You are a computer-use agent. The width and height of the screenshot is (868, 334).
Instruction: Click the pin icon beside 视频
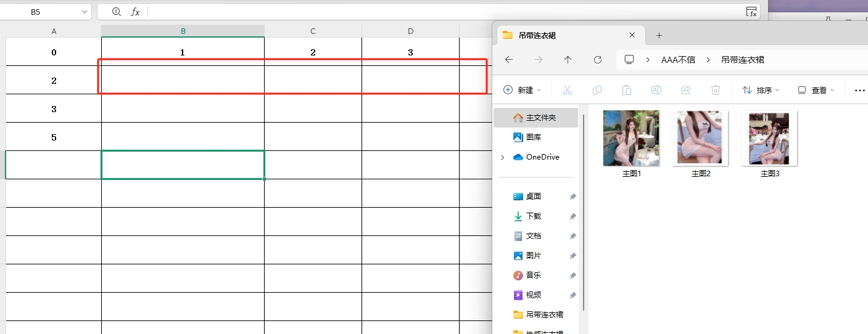572,295
